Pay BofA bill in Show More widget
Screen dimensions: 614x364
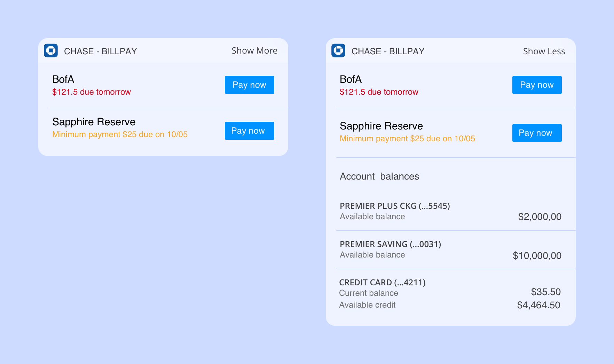click(250, 85)
